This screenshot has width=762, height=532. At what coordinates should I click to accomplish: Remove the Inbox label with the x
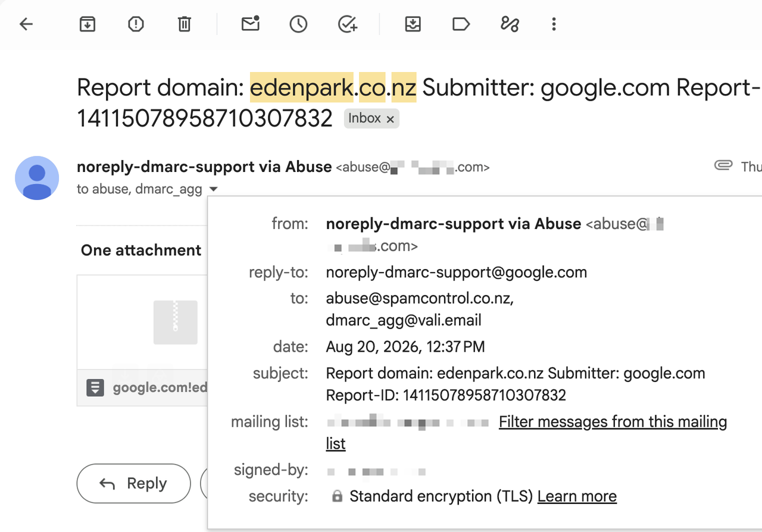[x=391, y=119]
